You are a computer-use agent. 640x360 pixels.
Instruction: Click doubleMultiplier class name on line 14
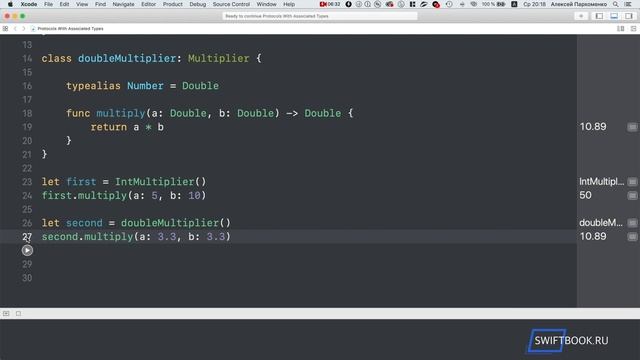127,58
